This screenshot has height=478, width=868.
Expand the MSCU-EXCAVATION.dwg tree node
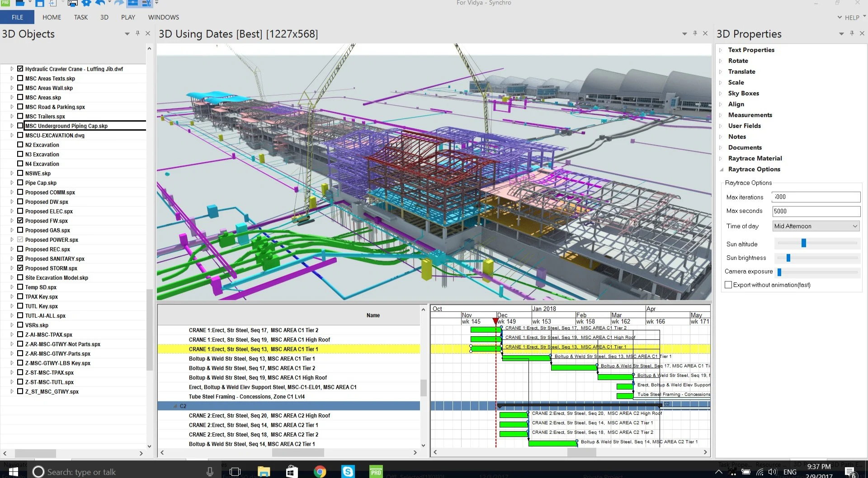point(12,135)
